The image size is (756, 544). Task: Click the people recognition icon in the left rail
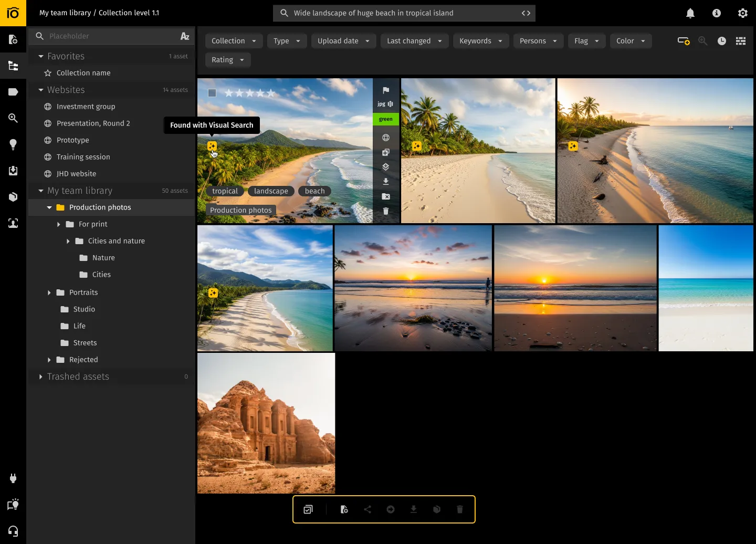pyautogui.click(x=13, y=223)
